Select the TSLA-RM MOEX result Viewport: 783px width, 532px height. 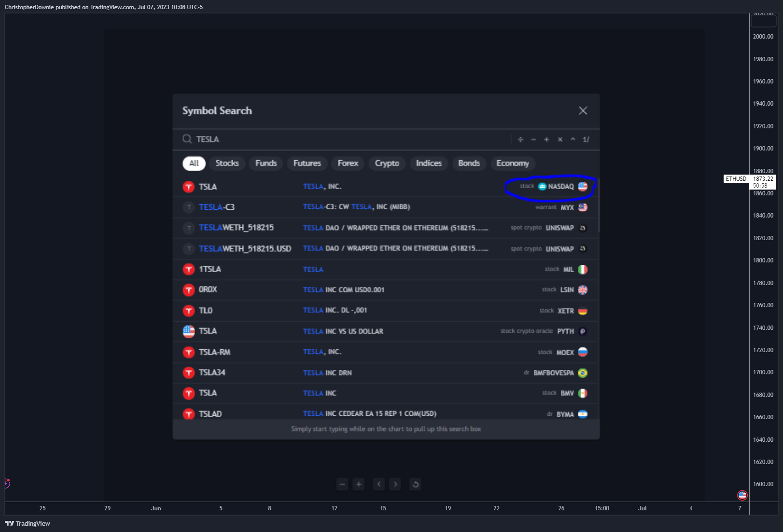(x=385, y=352)
